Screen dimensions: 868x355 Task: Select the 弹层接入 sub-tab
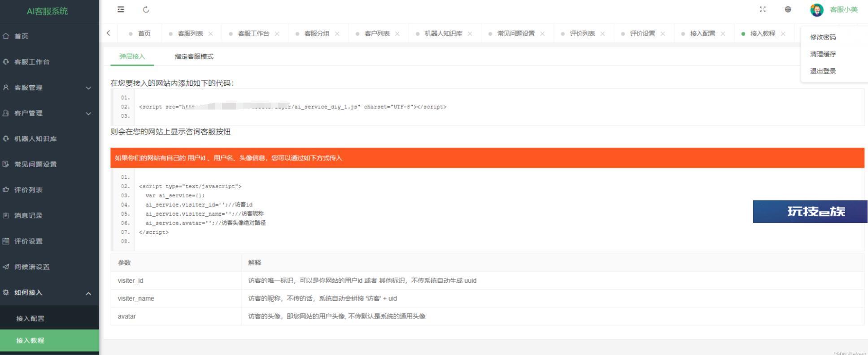(x=132, y=56)
